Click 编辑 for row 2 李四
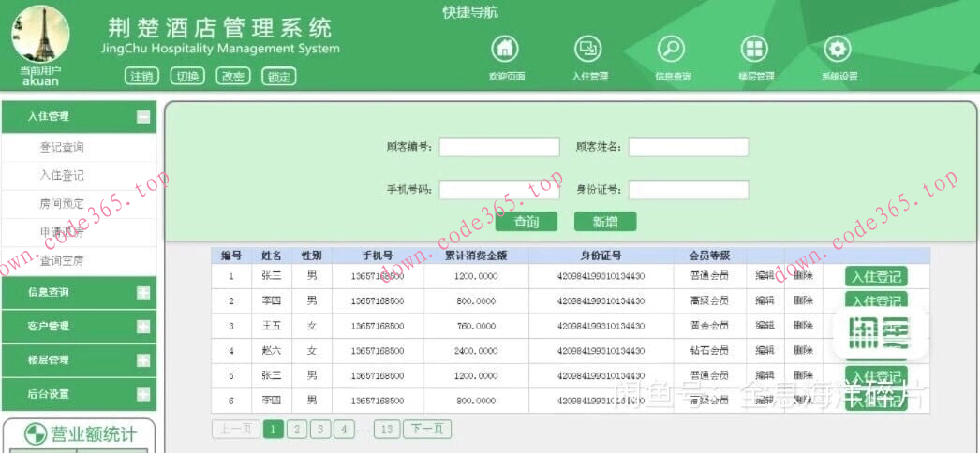Image resolution: width=980 pixels, height=453 pixels. [x=765, y=300]
